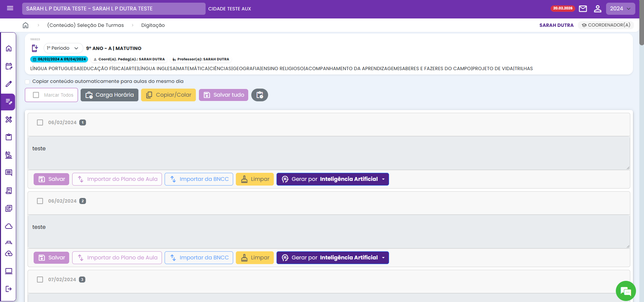
Task: Click the pencil icon in sidebar
Action: click(x=9, y=84)
